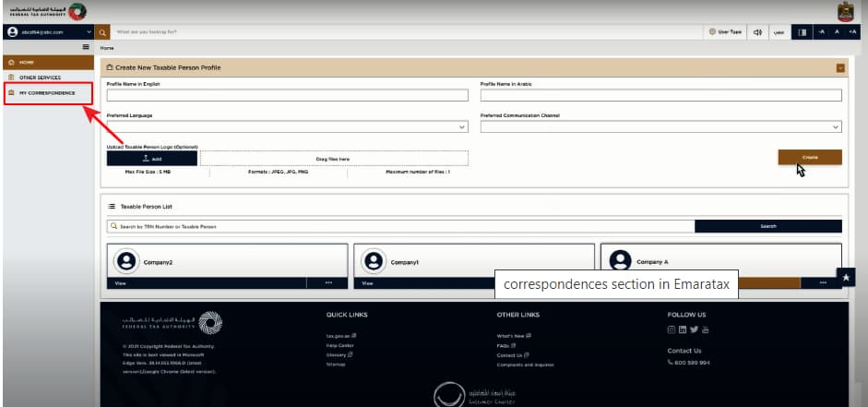The height and width of the screenshot is (407, 868).
Task: Click View on the Company2 card
Action: point(121,283)
